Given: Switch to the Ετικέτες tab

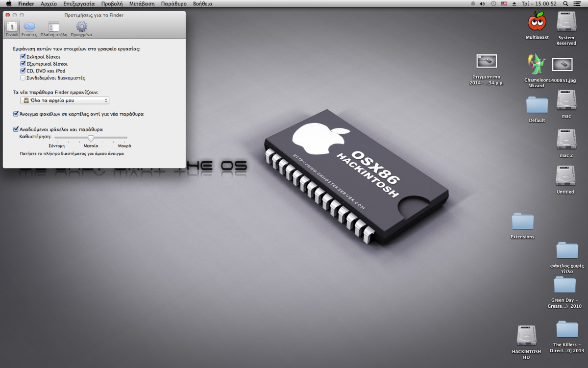Looking at the screenshot, I should tap(29, 29).
